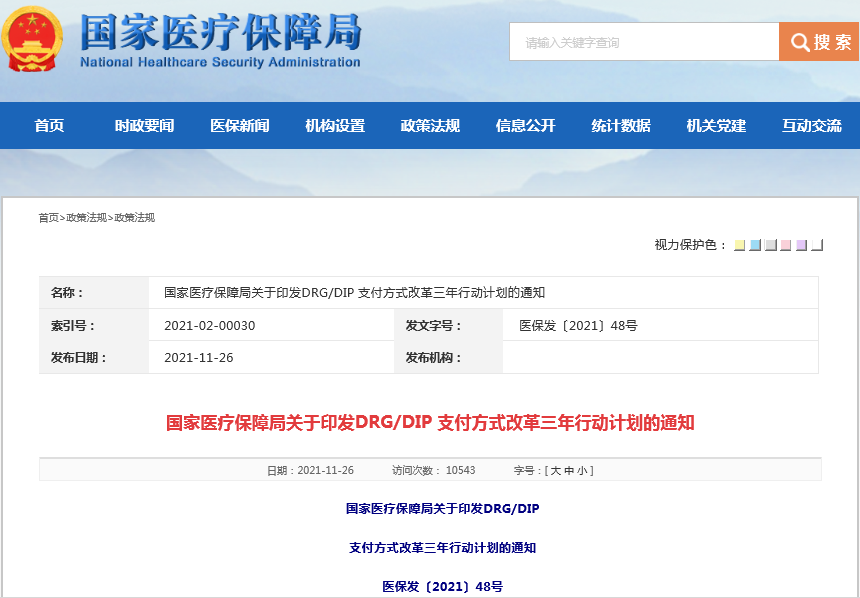Click index number 2021-02-00030
The height and width of the screenshot is (598, 860).
click(x=210, y=326)
